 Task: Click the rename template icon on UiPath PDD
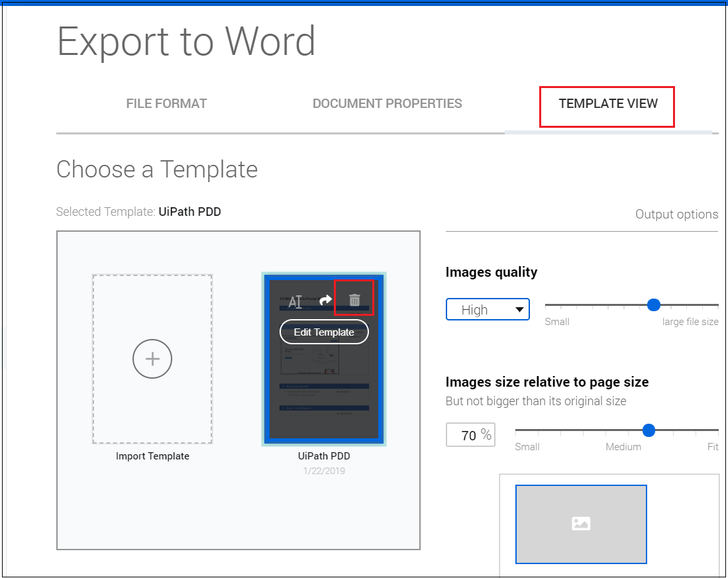click(x=295, y=301)
